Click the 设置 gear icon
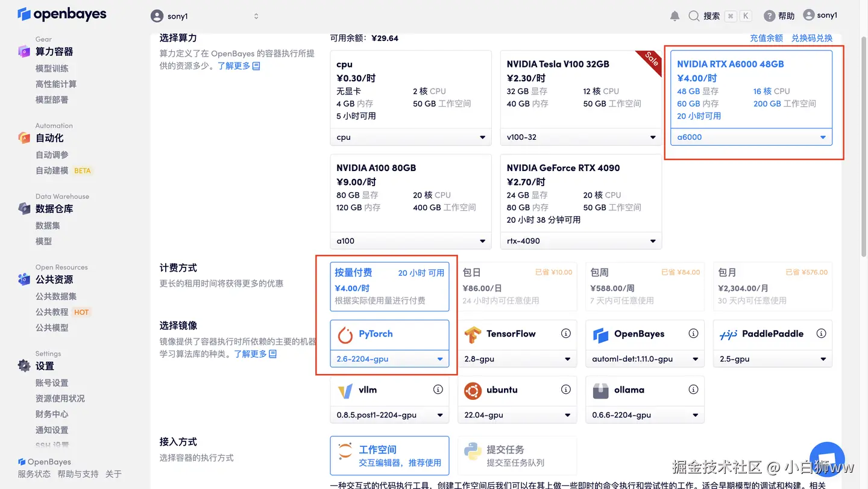Image resolution: width=868 pixels, height=489 pixels. click(x=24, y=366)
